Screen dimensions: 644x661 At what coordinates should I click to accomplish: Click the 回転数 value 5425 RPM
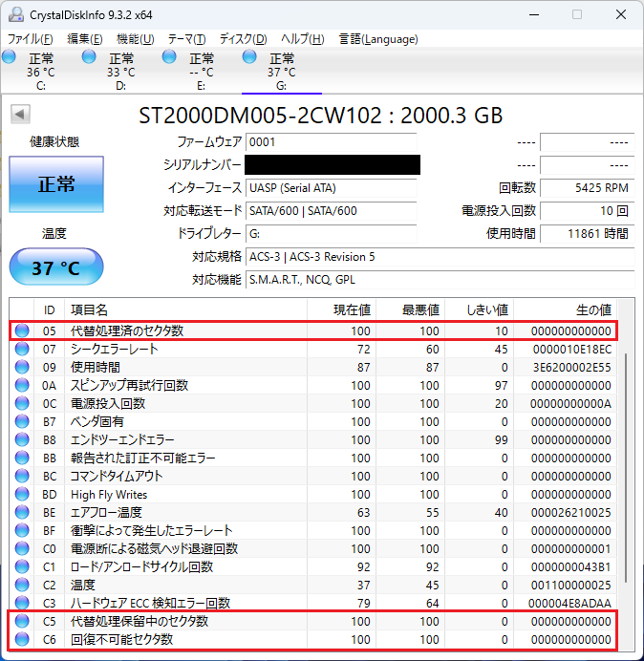click(588, 187)
